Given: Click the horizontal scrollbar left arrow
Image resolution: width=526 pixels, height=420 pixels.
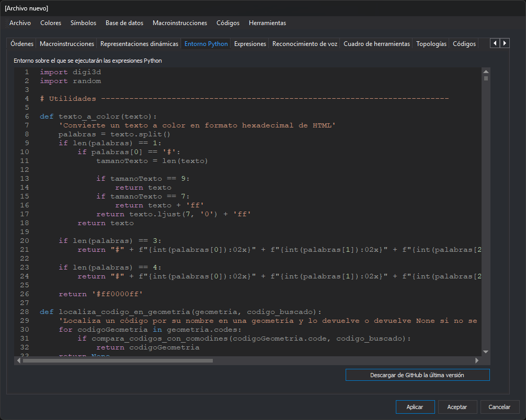Looking at the screenshot, I should point(18,360).
